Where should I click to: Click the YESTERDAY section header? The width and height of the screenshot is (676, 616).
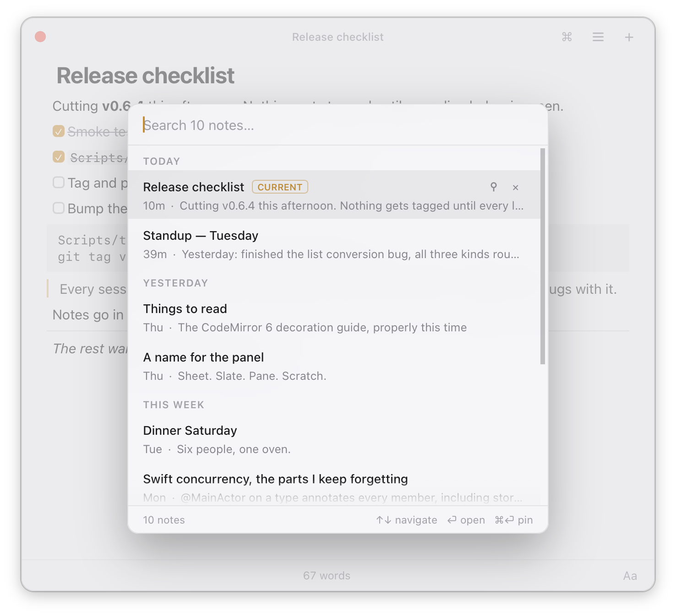pos(176,283)
